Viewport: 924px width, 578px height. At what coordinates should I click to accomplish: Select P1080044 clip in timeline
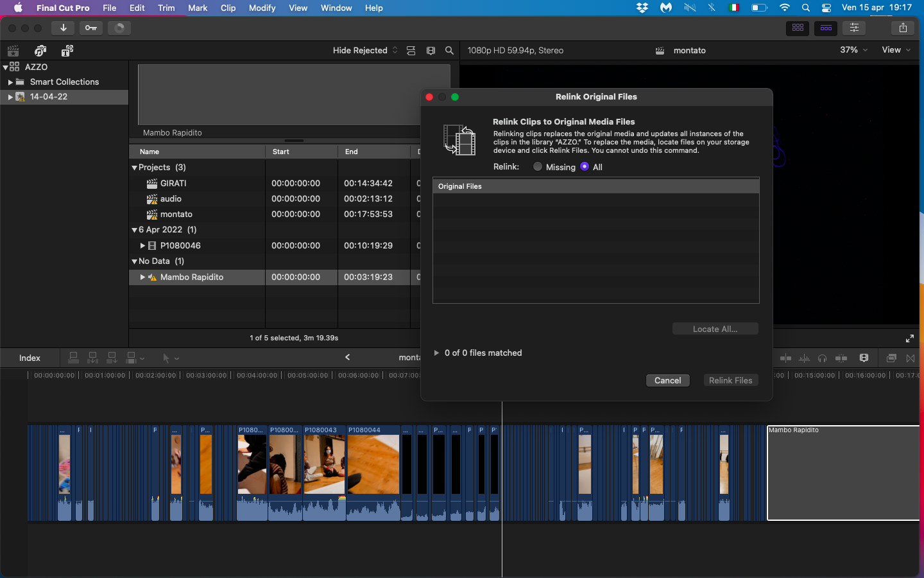coord(373,472)
